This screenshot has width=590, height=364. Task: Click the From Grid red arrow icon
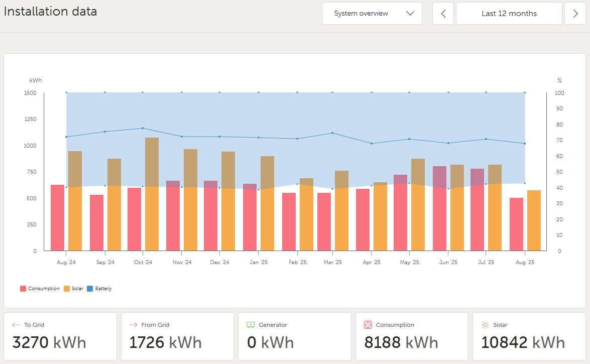tap(133, 325)
